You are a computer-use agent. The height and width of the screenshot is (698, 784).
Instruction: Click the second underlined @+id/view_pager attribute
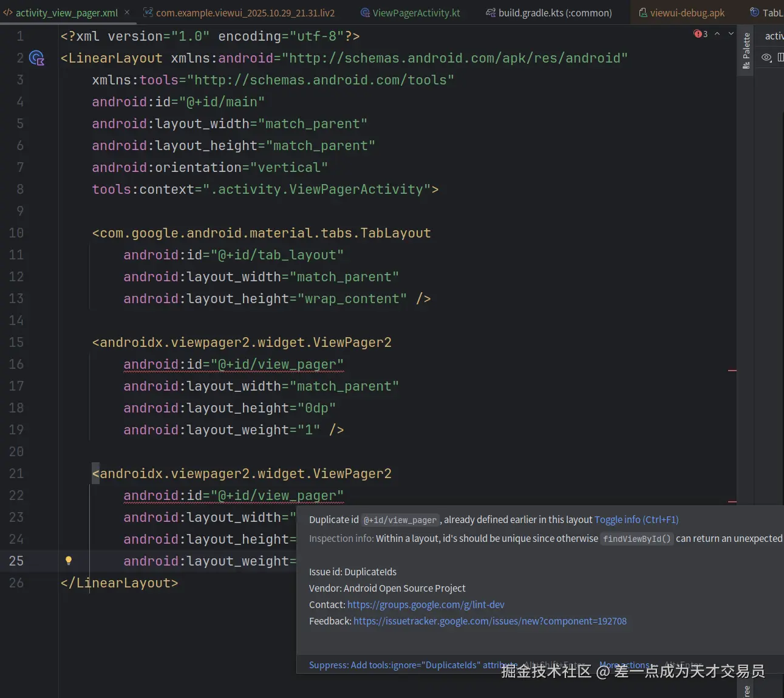click(234, 496)
